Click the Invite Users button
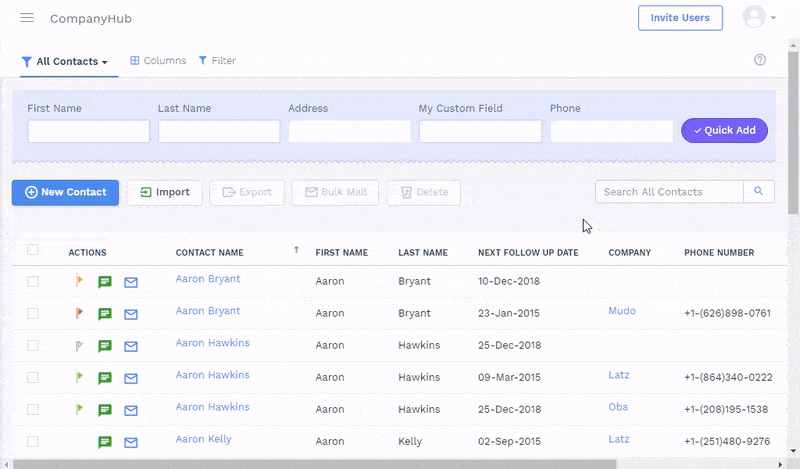Viewport: 800px width, 469px height. coord(680,18)
